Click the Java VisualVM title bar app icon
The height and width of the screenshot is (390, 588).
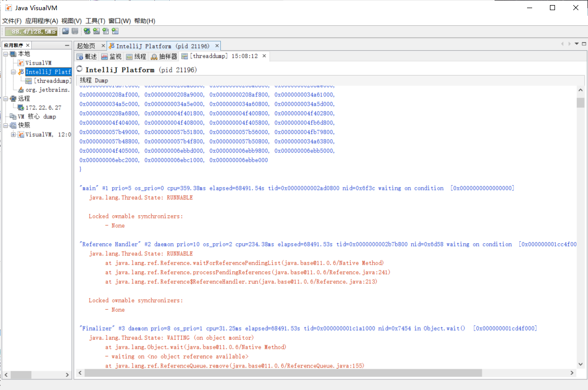pyautogui.click(x=8, y=8)
